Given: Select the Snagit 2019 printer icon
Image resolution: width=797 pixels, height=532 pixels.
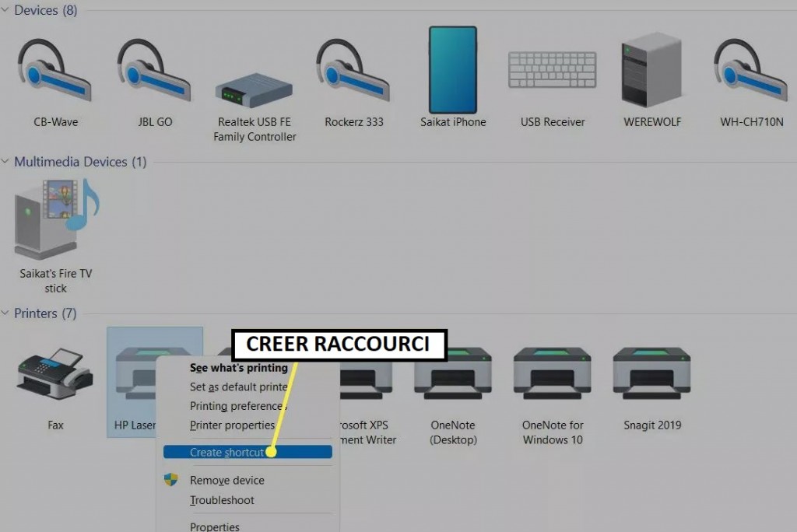Looking at the screenshot, I should [651, 373].
